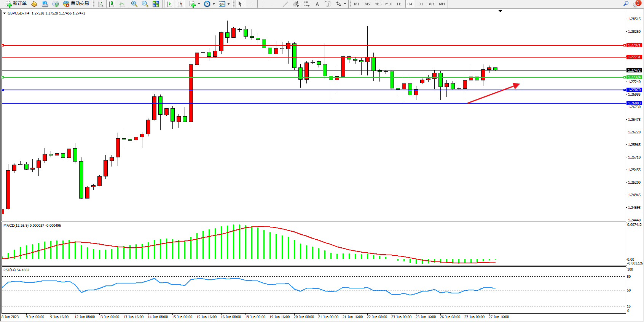644x322 pixels.
Task: Click the 1.27971 red price level label
Action: [634, 45]
